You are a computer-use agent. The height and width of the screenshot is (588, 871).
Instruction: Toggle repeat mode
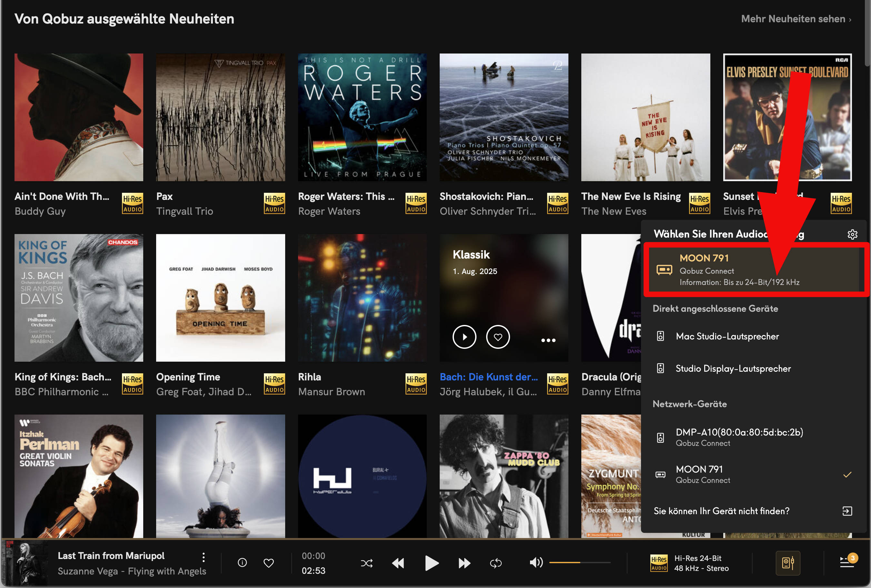pyautogui.click(x=496, y=563)
